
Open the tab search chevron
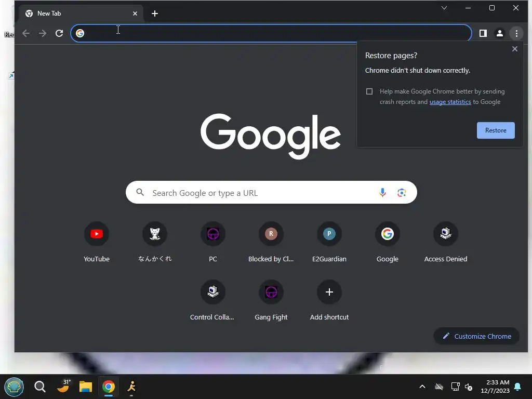pos(444,8)
